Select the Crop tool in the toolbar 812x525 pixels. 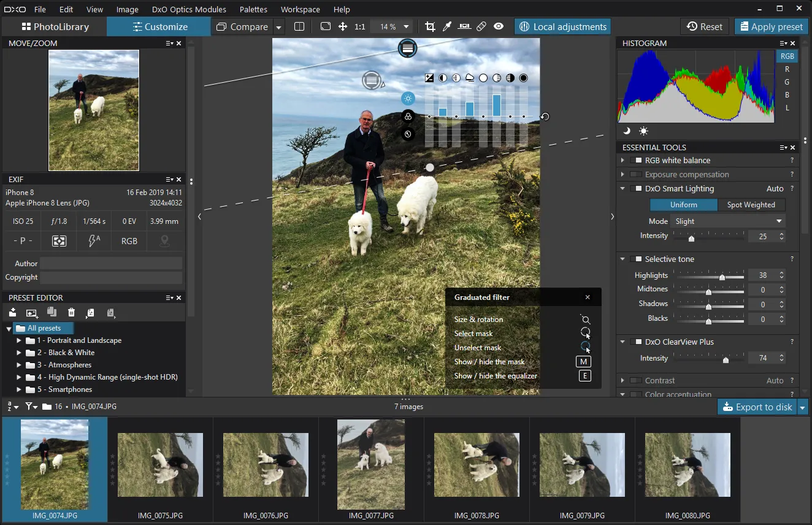tap(430, 27)
